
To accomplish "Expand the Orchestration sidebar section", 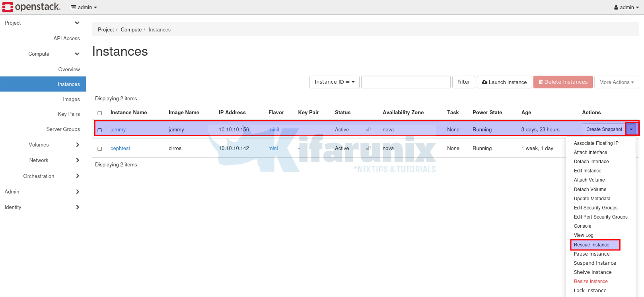I will click(x=43, y=176).
